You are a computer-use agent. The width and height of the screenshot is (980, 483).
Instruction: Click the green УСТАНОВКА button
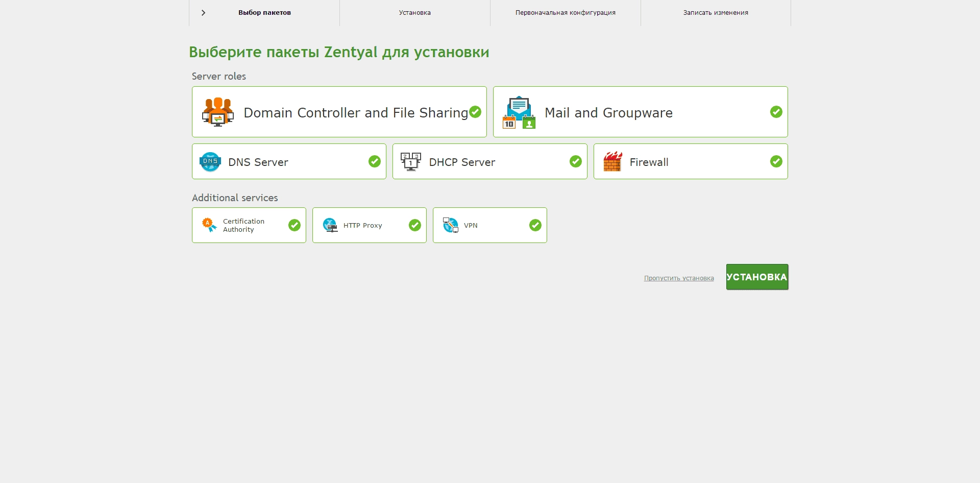[x=757, y=277]
